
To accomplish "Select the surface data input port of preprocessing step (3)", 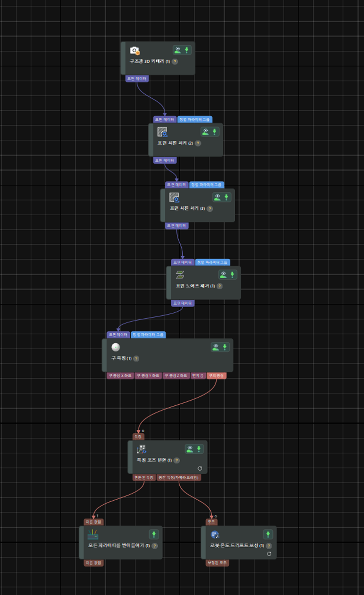I will (177, 185).
